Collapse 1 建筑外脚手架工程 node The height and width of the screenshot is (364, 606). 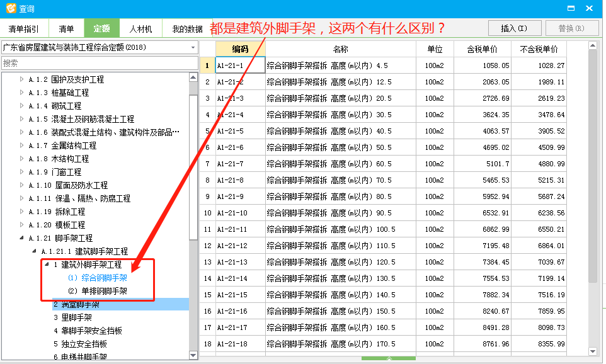click(47, 264)
